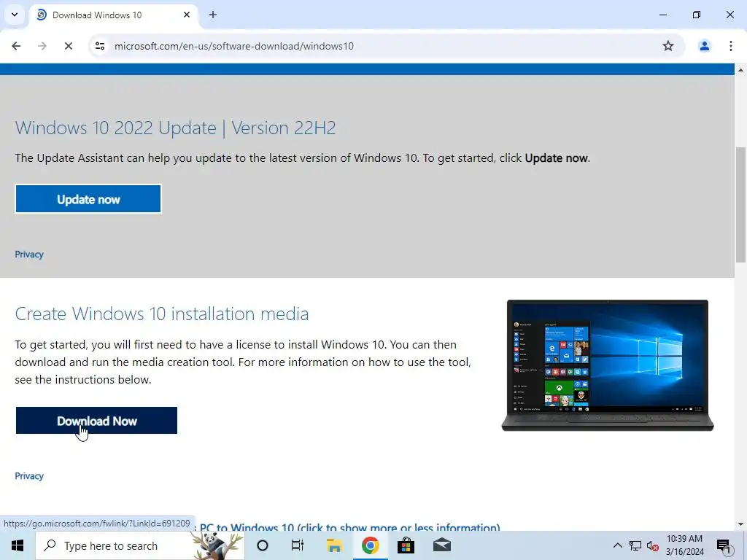The height and width of the screenshot is (560, 747).
Task: Open the tab search dropdown arrow
Action: click(x=15, y=15)
